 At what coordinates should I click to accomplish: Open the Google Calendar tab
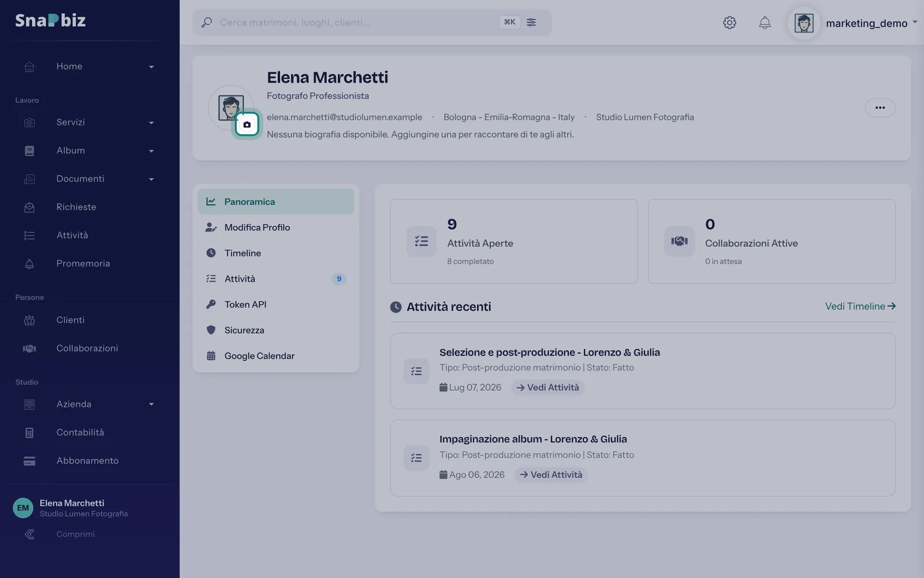click(x=275, y=356)
